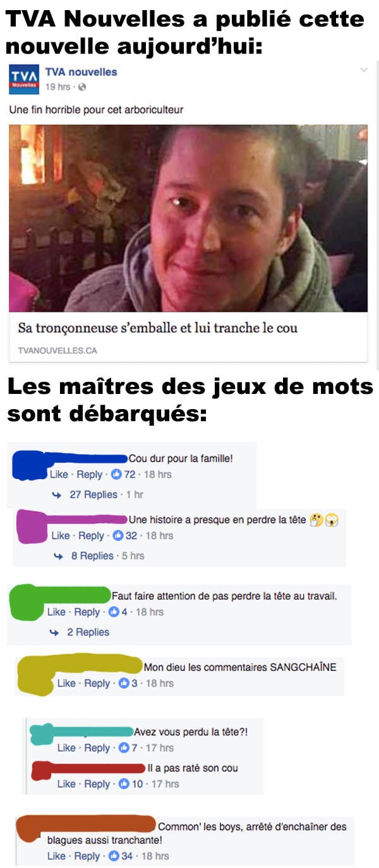Reply to 'Il a pas raté son cou'
This screenshot has height=868, width=379.
[97, 784]
